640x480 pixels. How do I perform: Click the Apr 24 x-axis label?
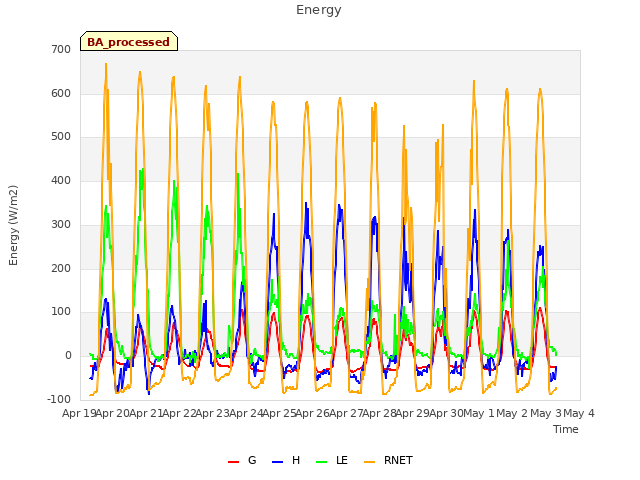point(246,413)
